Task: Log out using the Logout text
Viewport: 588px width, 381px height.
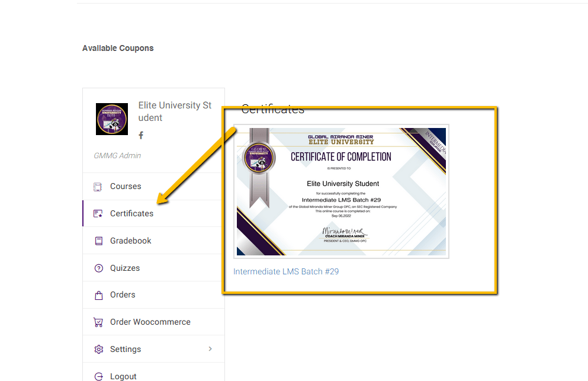Action: click(123, 376)
